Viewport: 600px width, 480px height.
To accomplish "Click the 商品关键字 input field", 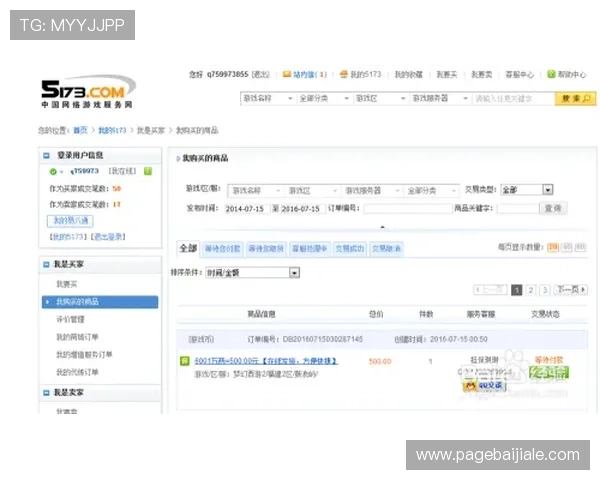I will 517,209.
